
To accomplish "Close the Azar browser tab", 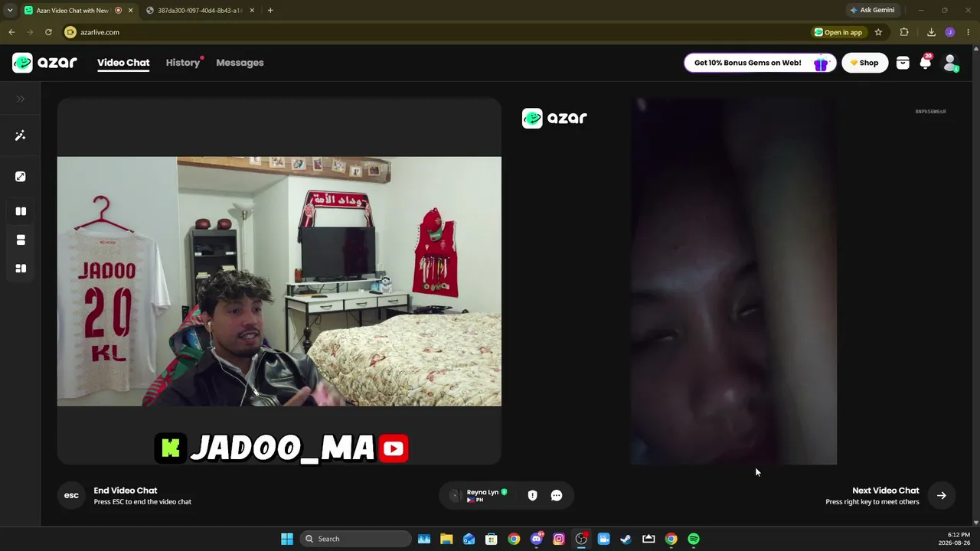I will click(130, 10).
